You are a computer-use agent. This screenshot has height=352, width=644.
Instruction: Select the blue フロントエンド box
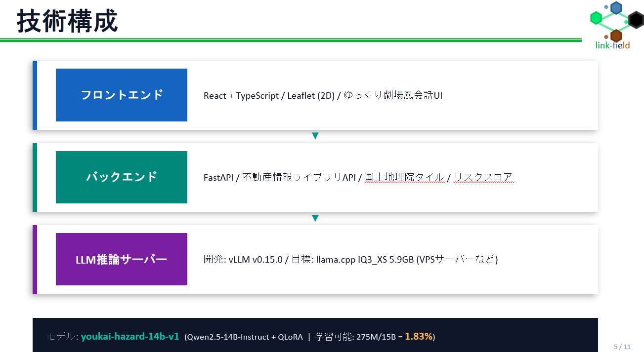(121, 95)
